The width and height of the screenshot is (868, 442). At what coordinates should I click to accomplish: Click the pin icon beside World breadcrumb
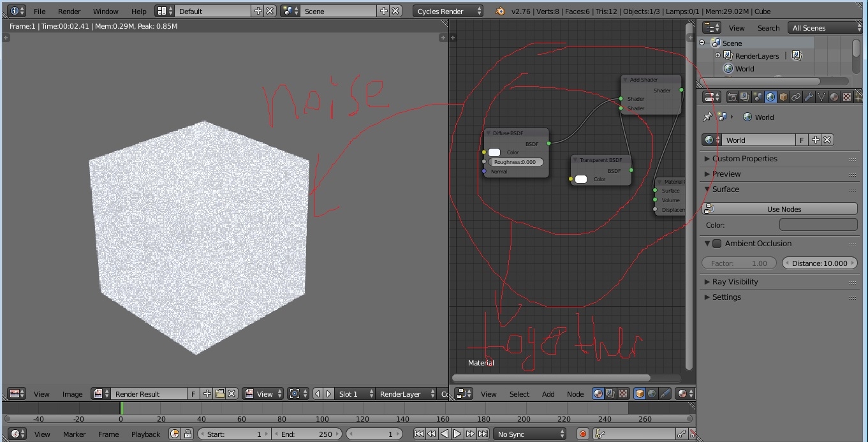pyautogui.click(x=707, y=117)
